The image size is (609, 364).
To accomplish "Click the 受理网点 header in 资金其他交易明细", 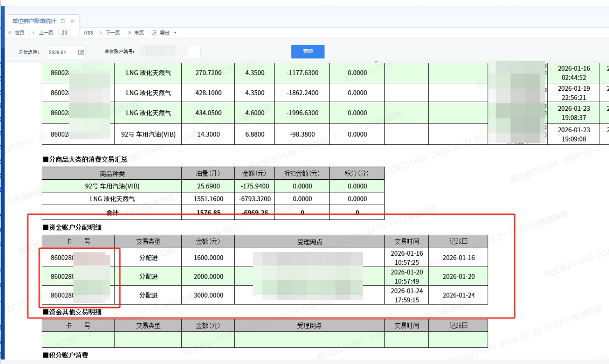I will point(309,325).
